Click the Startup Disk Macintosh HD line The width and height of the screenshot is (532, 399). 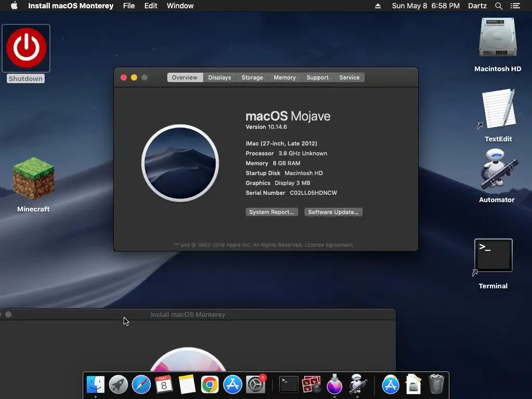(x=284, y=173)
